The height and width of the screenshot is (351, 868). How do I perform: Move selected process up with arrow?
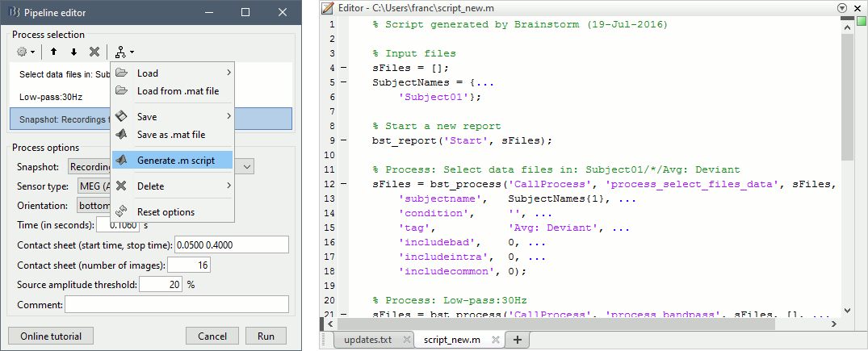[54, 52]
